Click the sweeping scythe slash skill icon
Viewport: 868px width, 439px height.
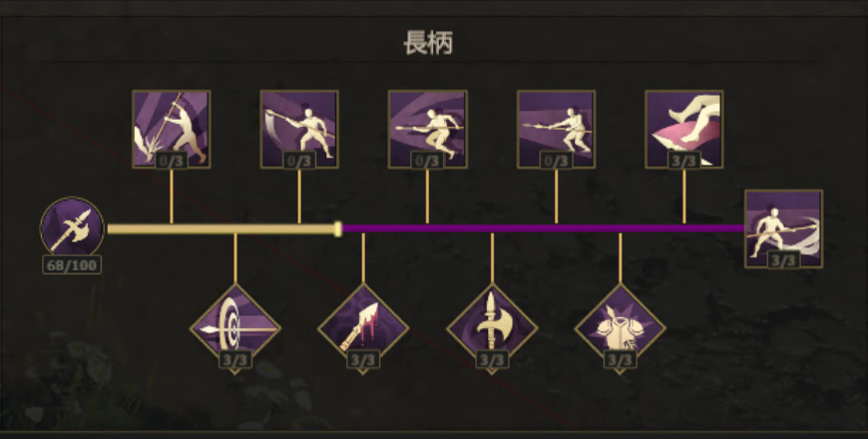(299, 129)
